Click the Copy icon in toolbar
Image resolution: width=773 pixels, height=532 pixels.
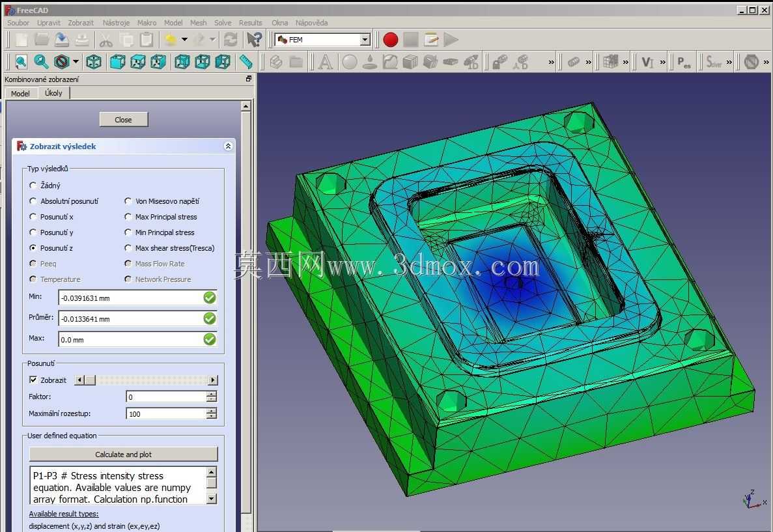coord(126,40)
